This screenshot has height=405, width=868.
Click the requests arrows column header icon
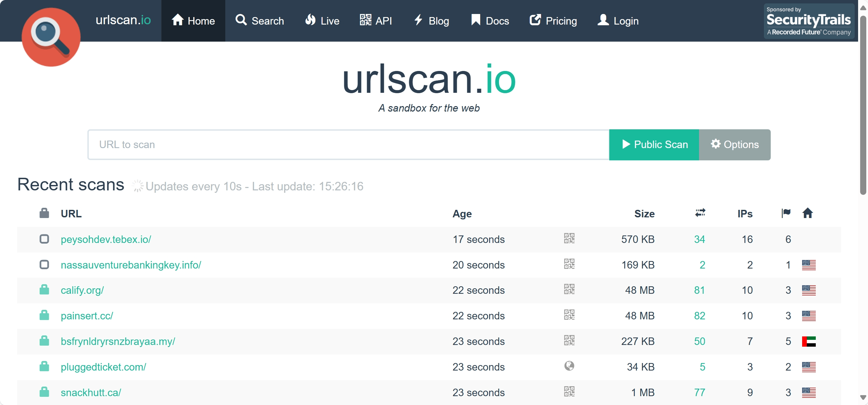(x=700, y=213)
